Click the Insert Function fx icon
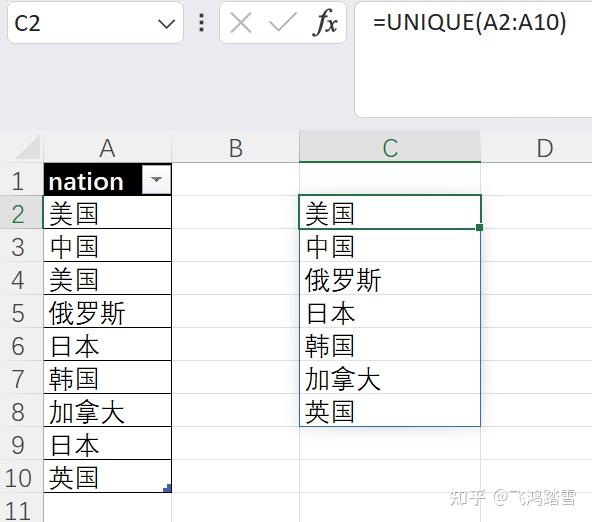Viewport: 592px width, 522px height. [324, 23]
